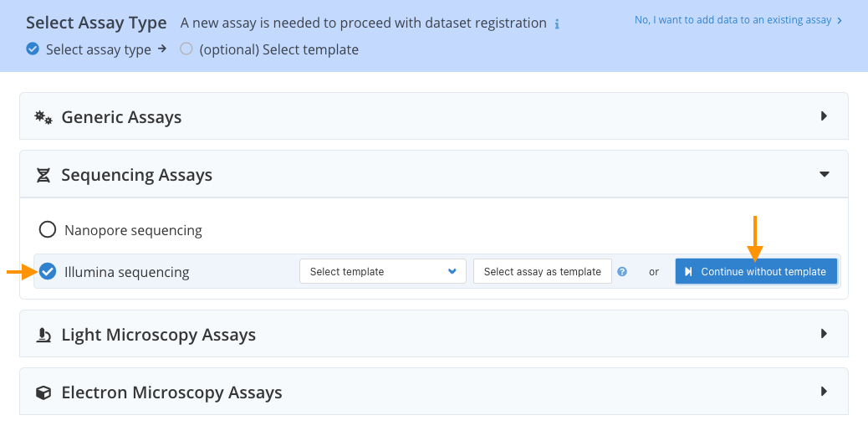Toggle the Illumina sequencing radio button

[x=48, y=271]
